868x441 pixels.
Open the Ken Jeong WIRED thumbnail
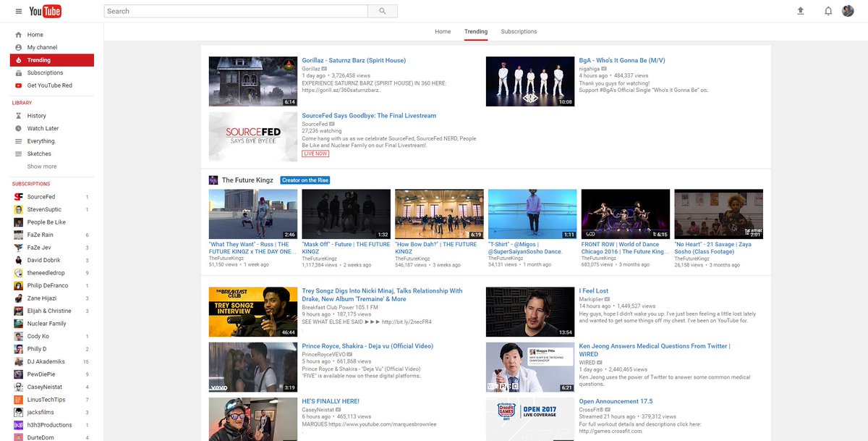point(530,367)
